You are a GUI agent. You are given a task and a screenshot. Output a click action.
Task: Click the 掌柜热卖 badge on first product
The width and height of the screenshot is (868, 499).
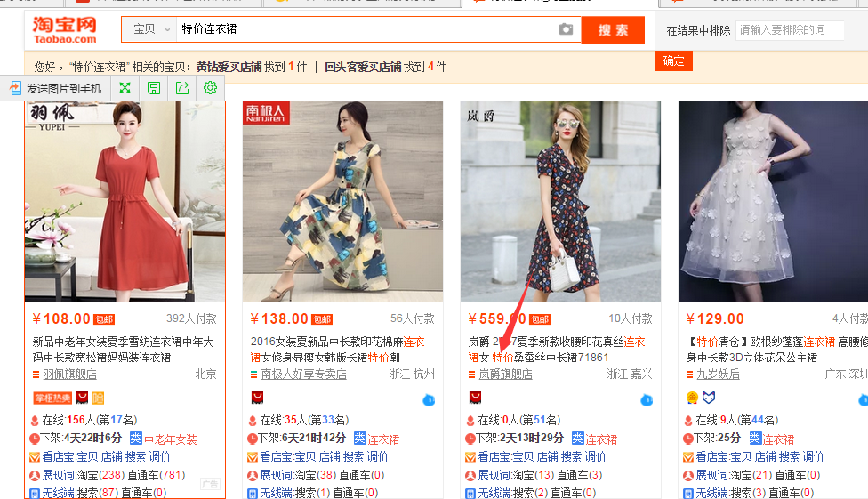coord(51,398)
